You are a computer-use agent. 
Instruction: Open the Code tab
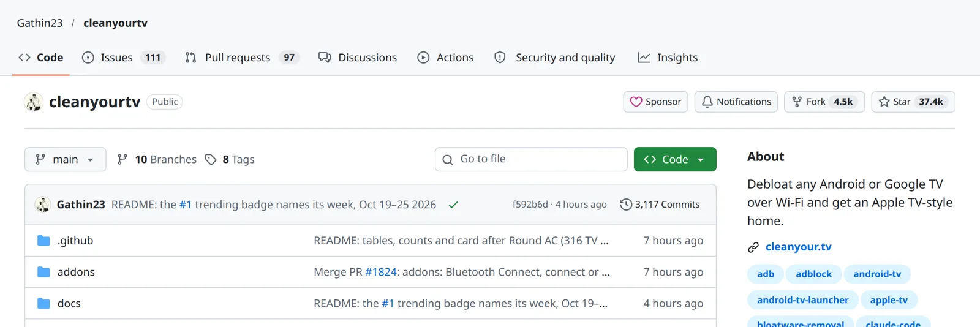(x=40, y=58)
